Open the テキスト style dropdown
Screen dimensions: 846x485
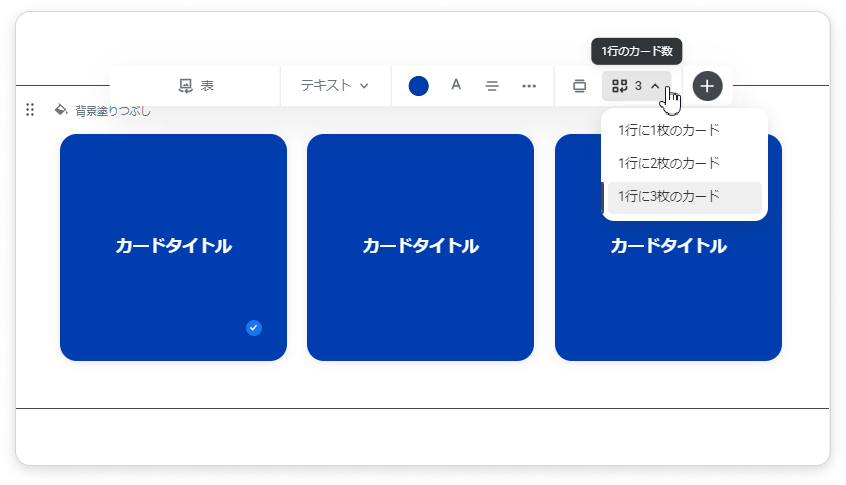tap(334, 86)
